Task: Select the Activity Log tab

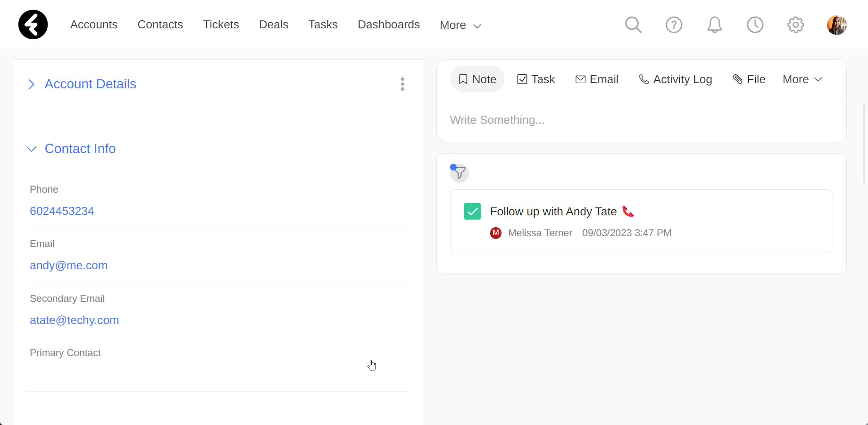Action: click(x=675, y=79)
